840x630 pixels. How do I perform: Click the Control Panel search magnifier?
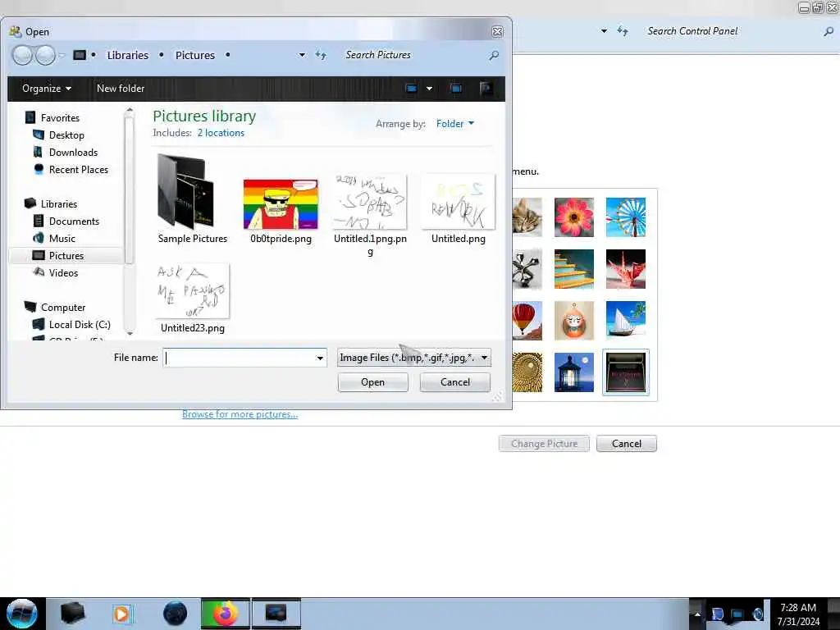(829, 32)
